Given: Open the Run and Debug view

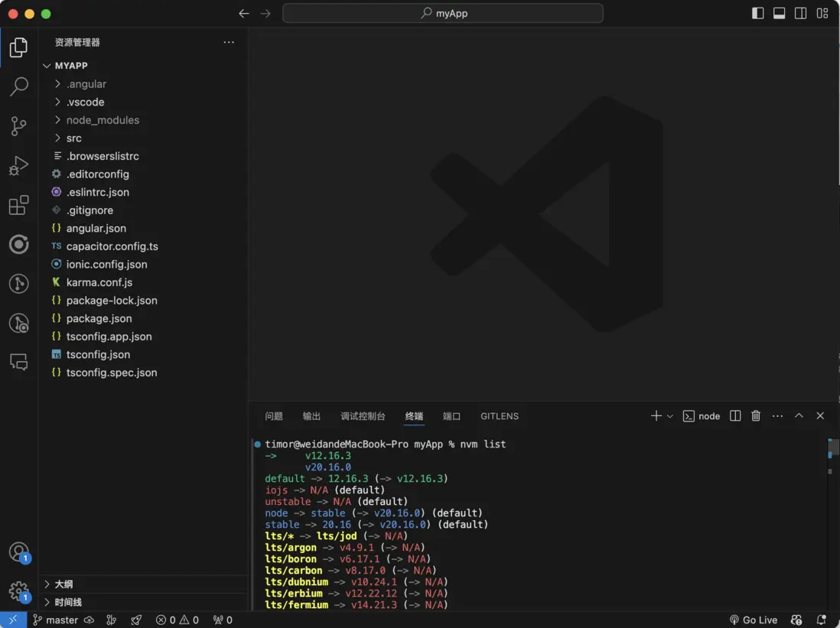Looking at the screenshot, I should [x=18, y=166].
